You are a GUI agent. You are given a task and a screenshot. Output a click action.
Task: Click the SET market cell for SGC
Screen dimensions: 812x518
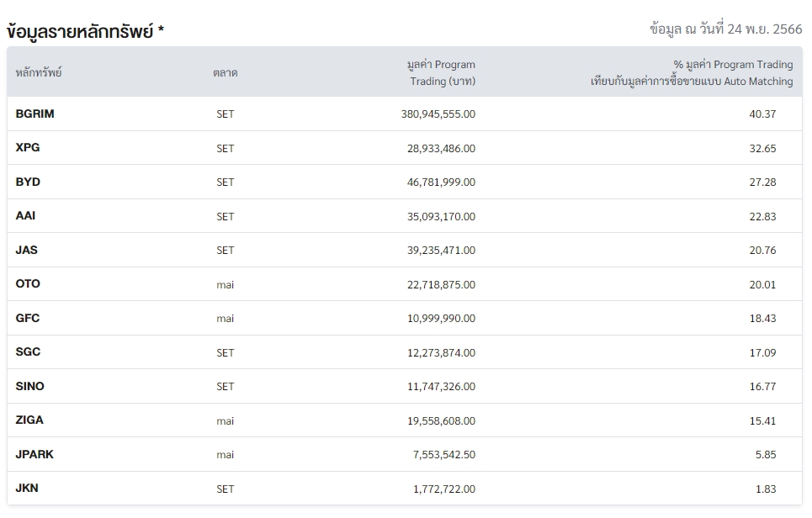point(226,352)
